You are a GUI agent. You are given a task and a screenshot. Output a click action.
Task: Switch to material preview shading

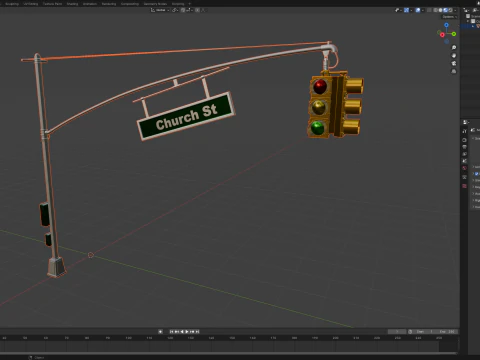tap(445, 10)
